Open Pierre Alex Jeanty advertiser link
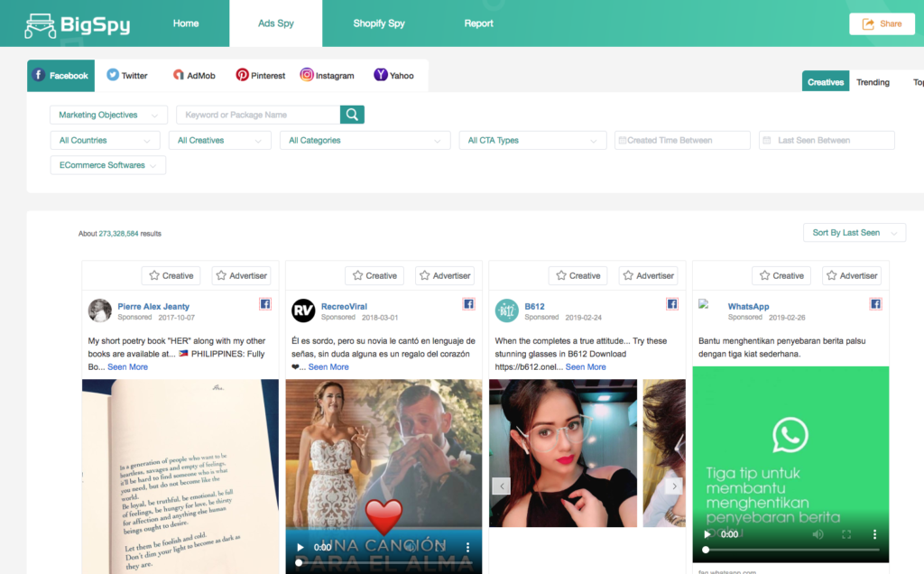The height and width of the screenshot is (574, 924). click(153, 307)
